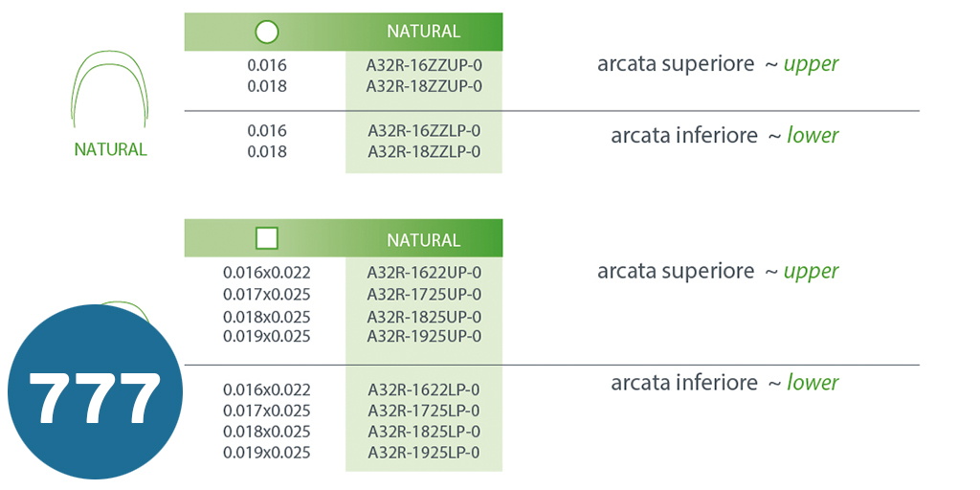This screenshot has height=490, width=980.
Task: Select product code A32R-16ZZLP-0
Action: coord(424,131)
